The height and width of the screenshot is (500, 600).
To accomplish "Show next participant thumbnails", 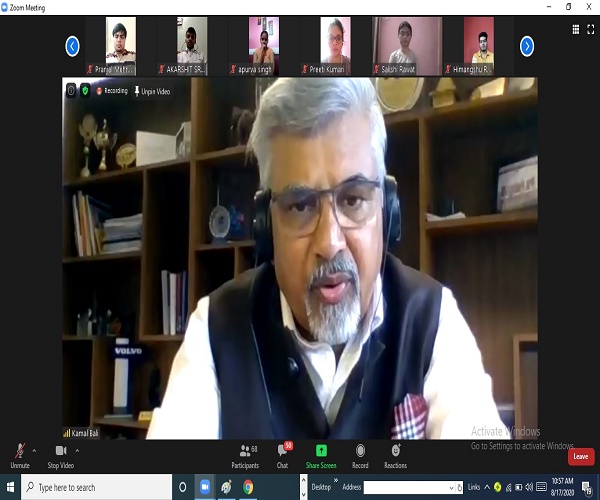I will (527, 46).
